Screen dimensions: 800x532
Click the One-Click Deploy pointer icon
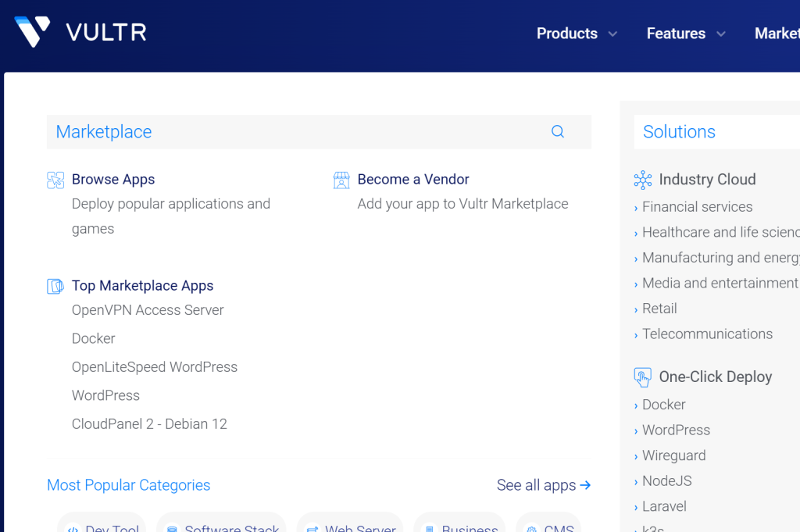pos(643,377)
